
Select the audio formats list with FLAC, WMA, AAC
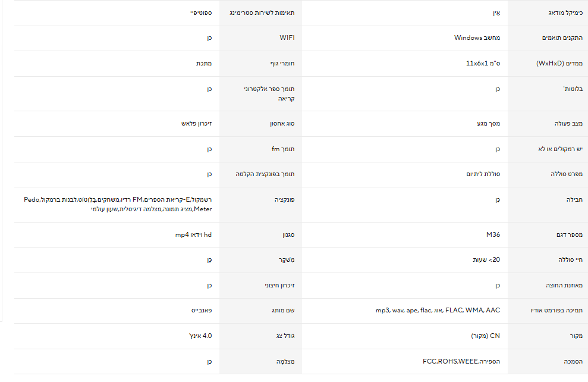tap(438, 311)
